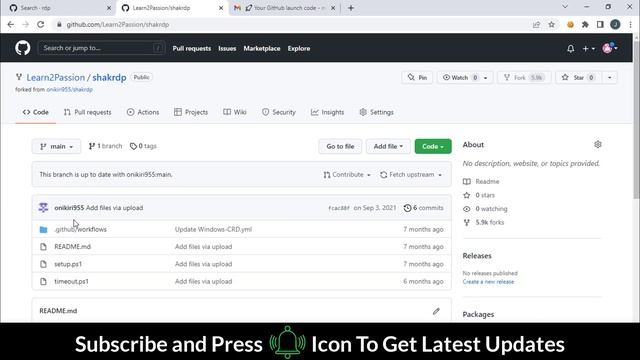The width and height of the screenshot is (640, 360).
Task: Expand the Add file dropdown
Action: click(x=388, y=146)
